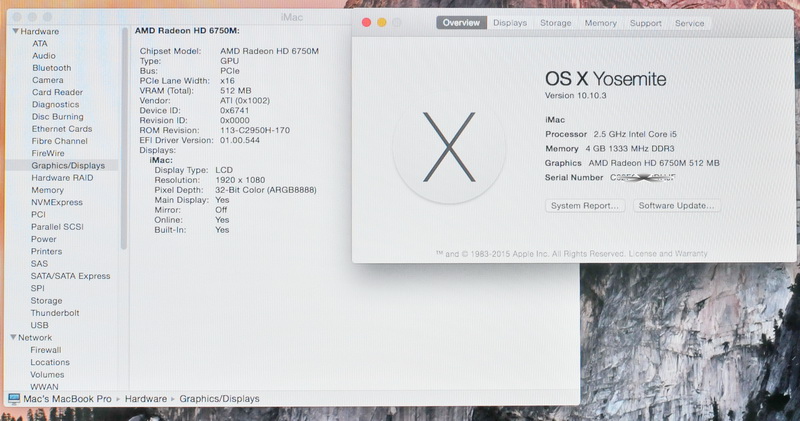Screen dimensions: 800x421
Task: Select Graphics/Displays in the path bar
Action: (219, 399)
